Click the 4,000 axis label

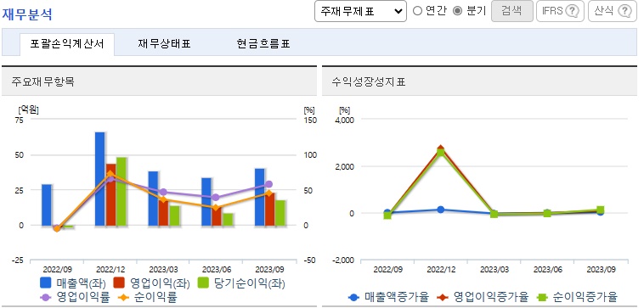[x=346, y=120]
